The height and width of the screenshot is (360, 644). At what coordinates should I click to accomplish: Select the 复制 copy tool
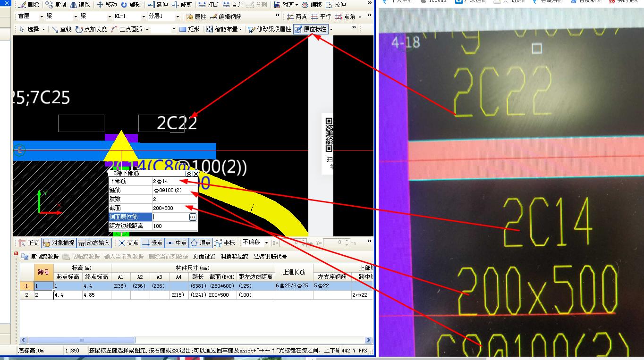click(x=56, y=5)
